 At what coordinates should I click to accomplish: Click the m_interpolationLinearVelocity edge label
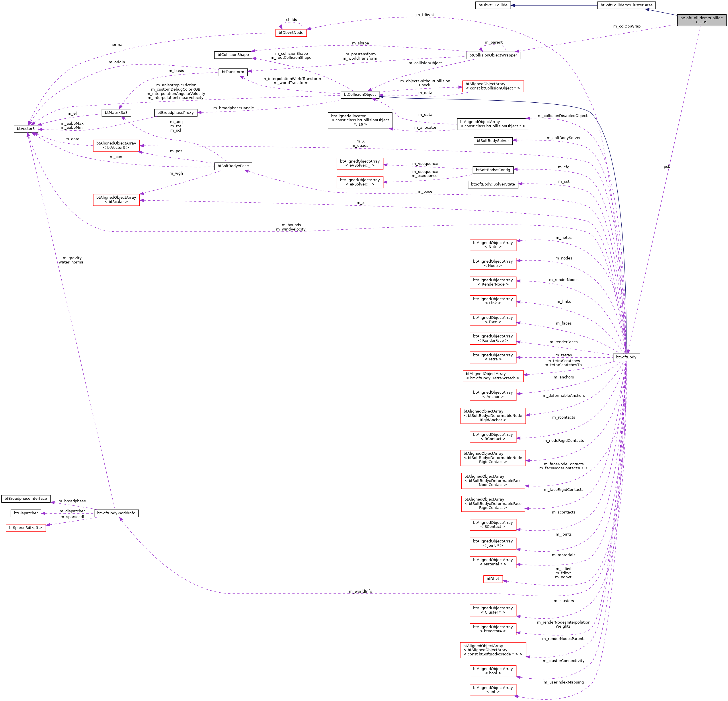(175, 98)
